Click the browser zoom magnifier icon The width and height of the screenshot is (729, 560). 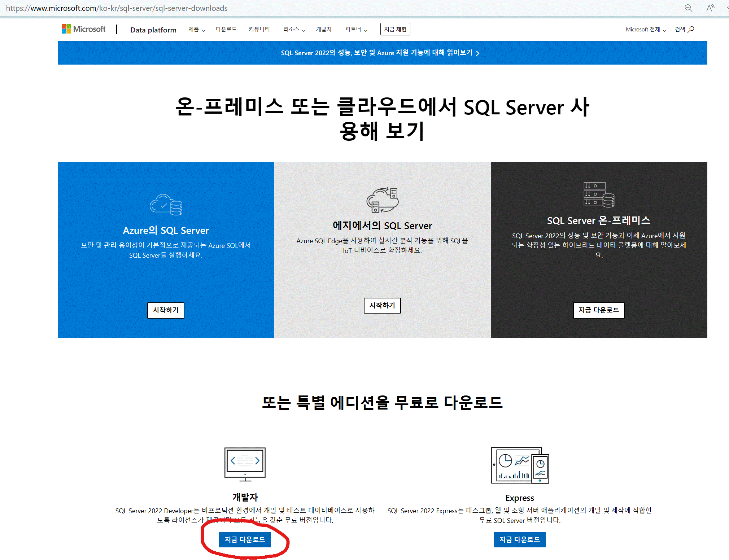pyautogui.click(x=688, y=8)
